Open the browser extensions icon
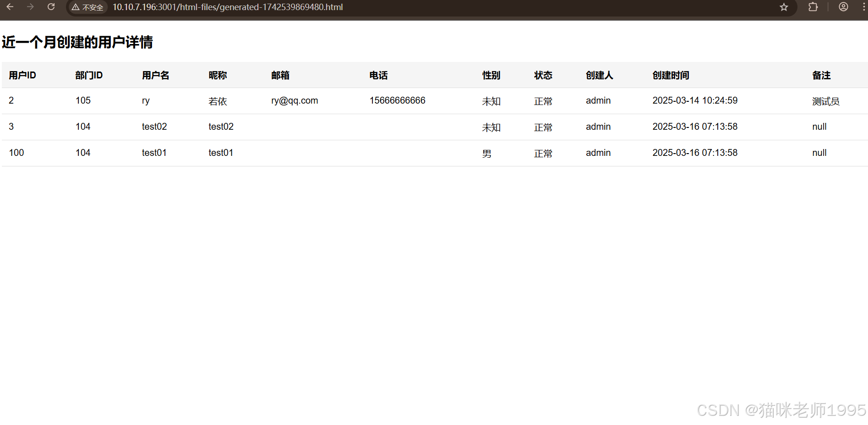This screenshot has height=425, width=868. point(813,7)
